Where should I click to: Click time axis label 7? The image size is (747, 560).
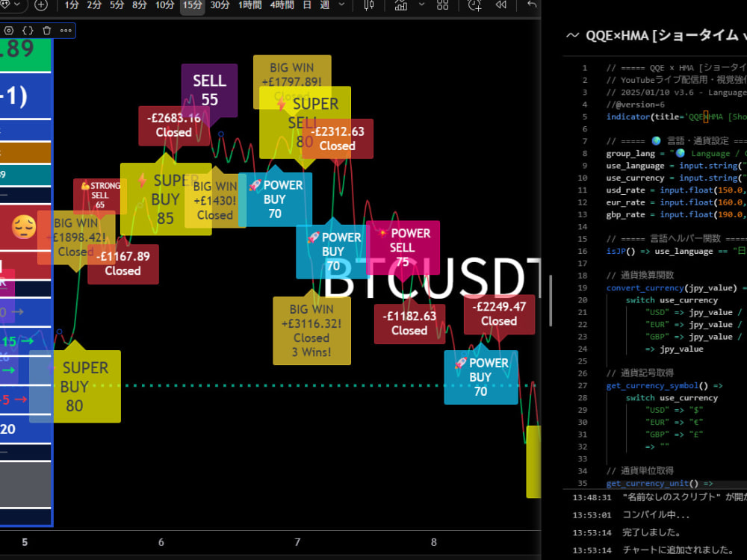pos(297,542)
